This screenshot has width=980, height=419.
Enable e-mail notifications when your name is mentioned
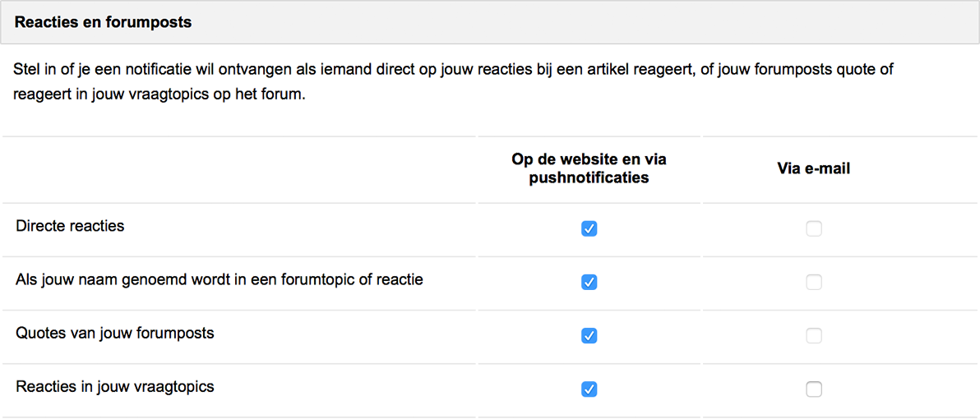(x=813, y=282)
